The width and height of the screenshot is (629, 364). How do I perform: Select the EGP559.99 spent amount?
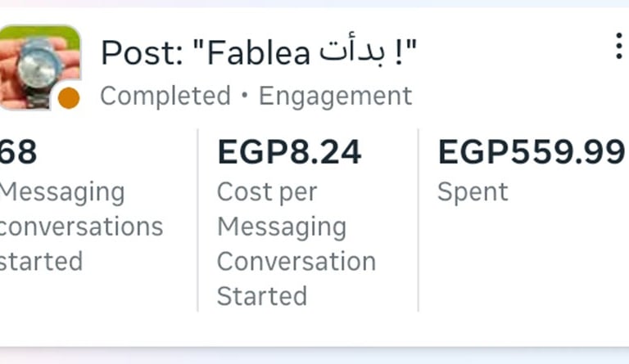pos(531,152)
